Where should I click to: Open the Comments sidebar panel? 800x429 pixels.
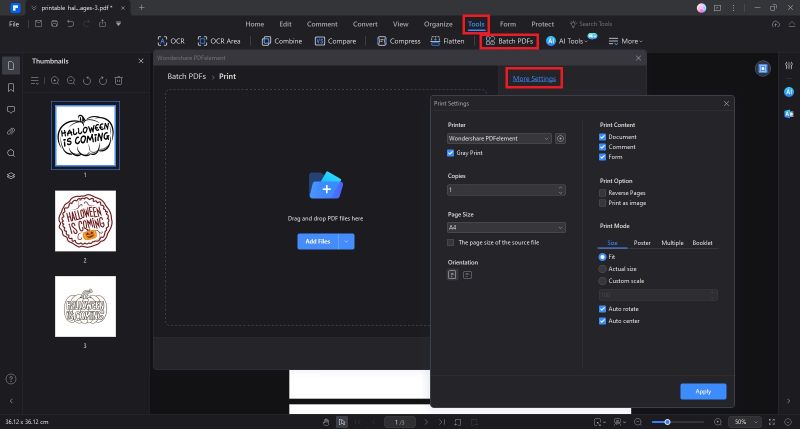pos(11,110)
